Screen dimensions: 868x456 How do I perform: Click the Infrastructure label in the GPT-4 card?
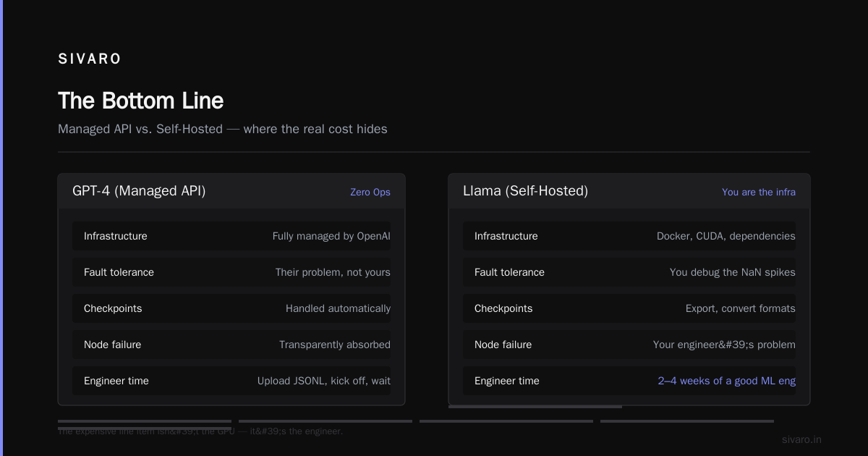116,236
